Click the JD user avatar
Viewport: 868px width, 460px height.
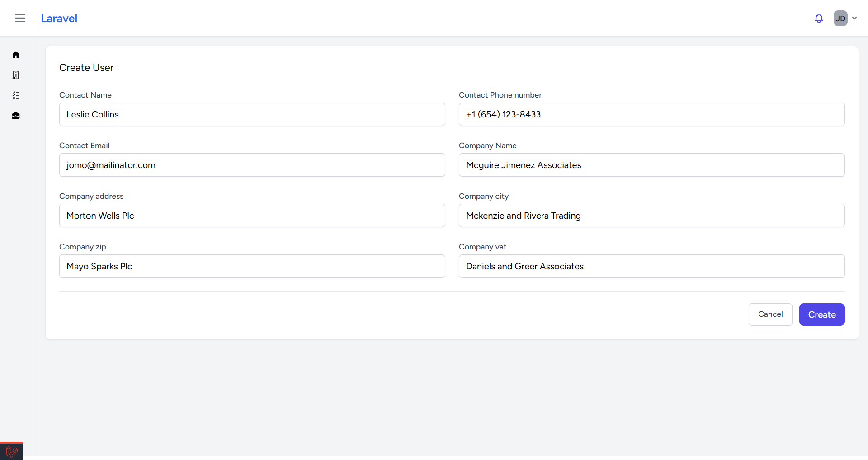tap(840, 19)
